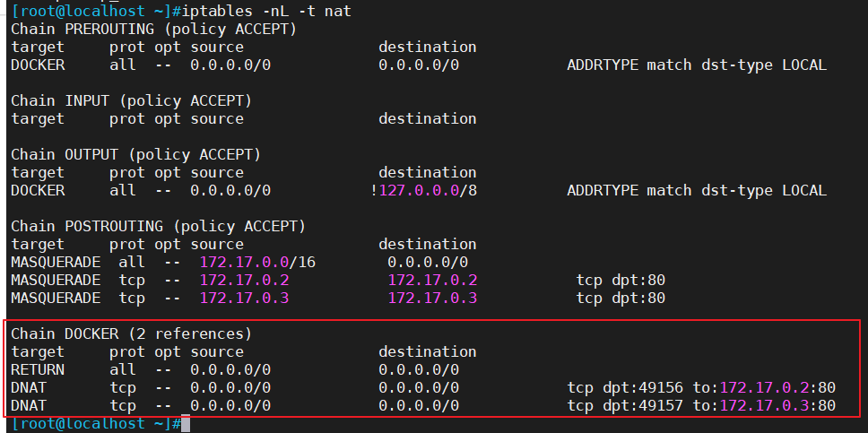Click 'tcp dpt:49156 to:172.17.0.2:80' rule text
The height and width of the screenshot is (433, 868).
pos(701,387)
